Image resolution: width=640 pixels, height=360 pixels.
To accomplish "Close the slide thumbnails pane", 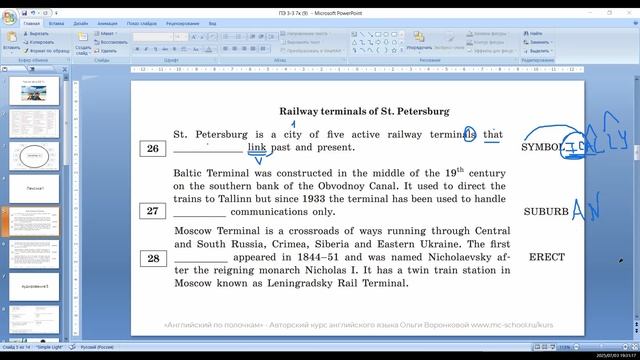I will coord(64,69).
